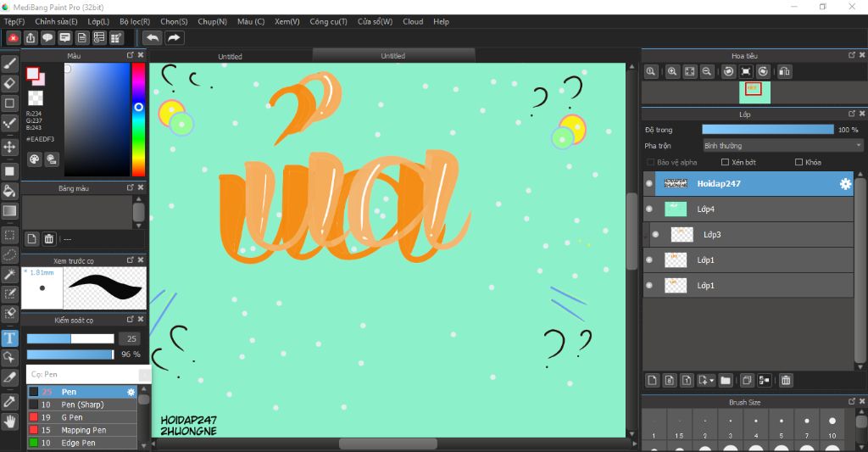Select the Move tool with four arrows

tap(9, 147)
